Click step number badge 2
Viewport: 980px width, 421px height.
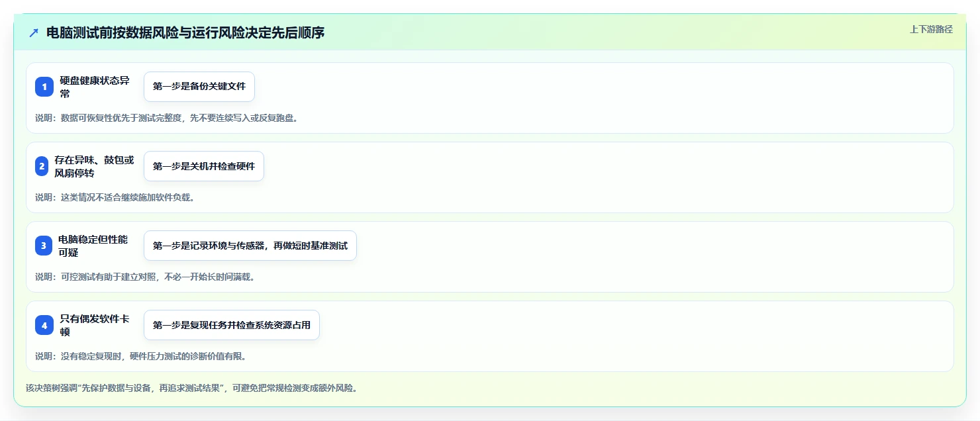click(42, 166)
